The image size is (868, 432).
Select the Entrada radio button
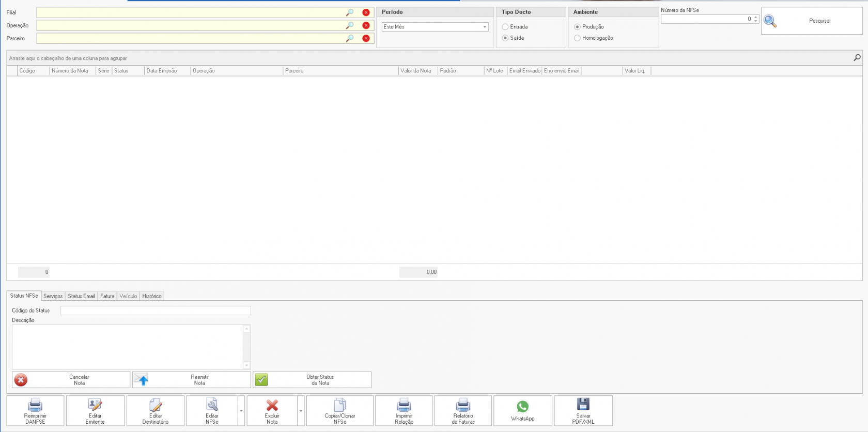[505, 27]
